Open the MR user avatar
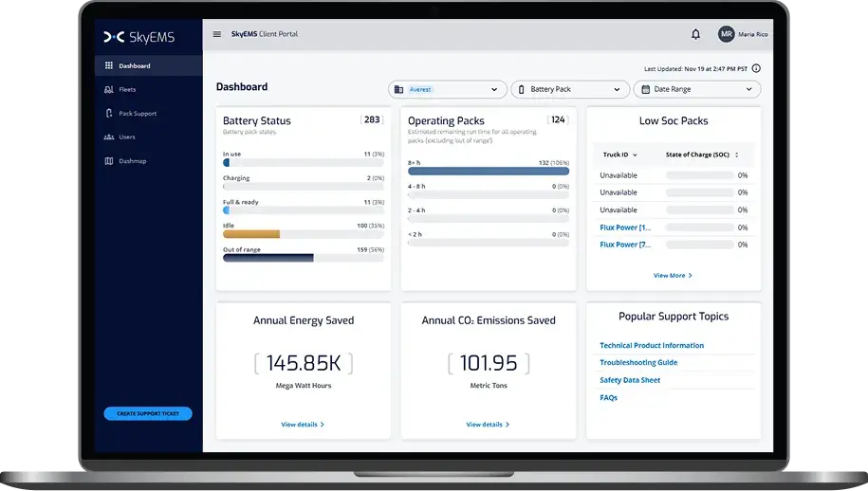The width and height of the screenshot is (868, 491). click(x=726, y=34)
